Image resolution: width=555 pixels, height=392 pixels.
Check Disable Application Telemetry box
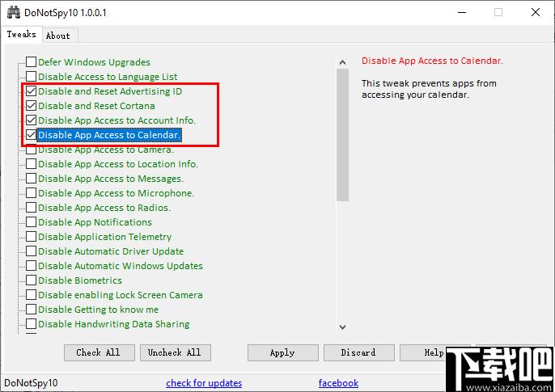(x=31, y=237)
